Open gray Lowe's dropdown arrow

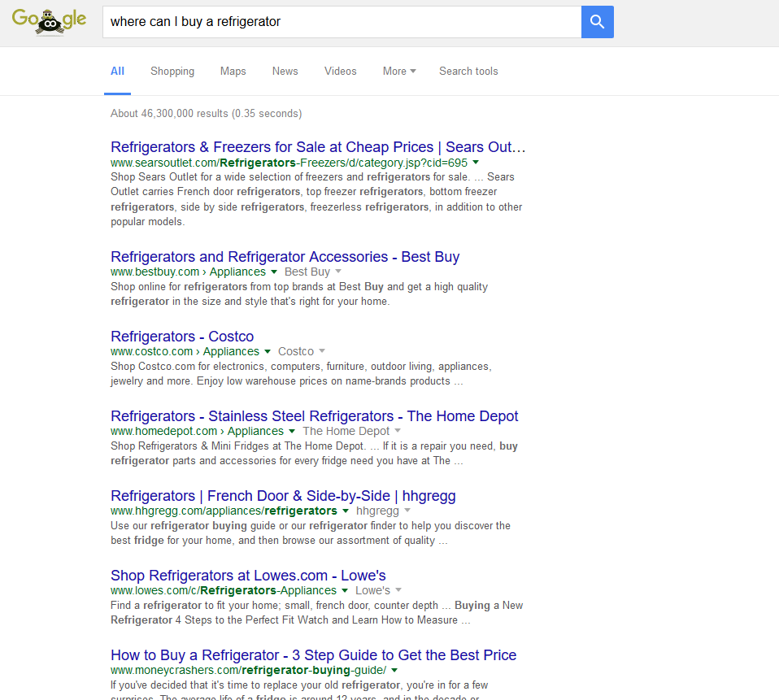click(x=398, y=591)
